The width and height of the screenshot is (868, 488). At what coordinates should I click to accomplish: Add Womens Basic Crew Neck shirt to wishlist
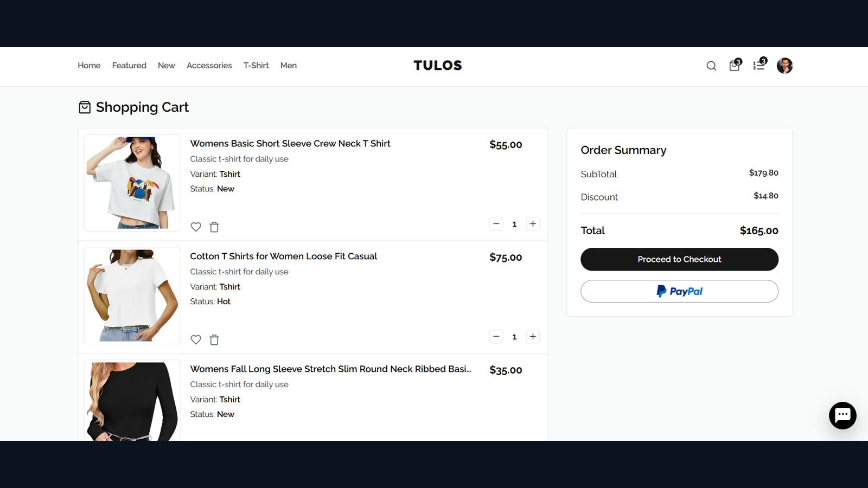[x=196, y=227]
